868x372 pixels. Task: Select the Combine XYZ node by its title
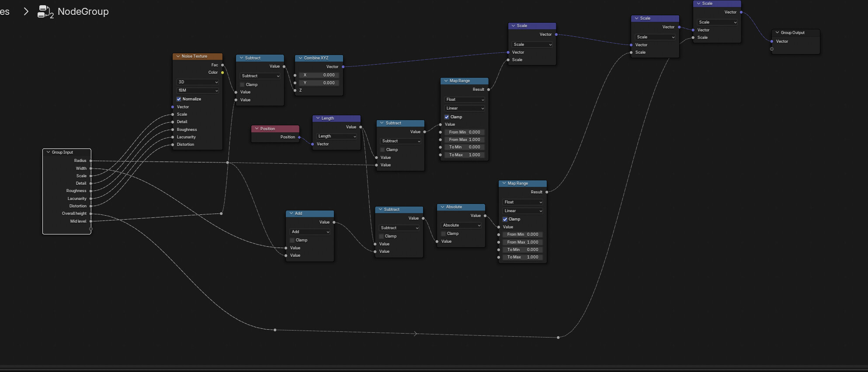point(316,58)
